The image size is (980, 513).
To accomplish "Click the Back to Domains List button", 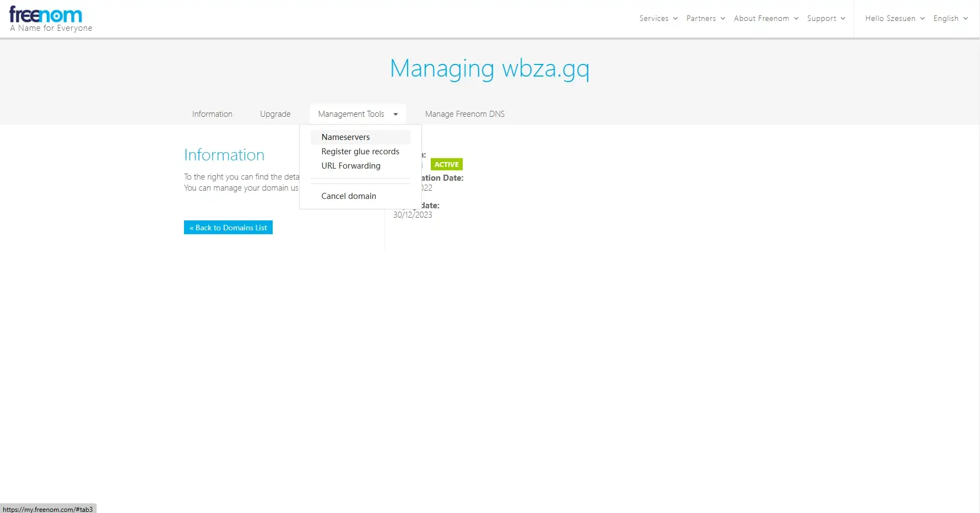I will coord(228,228).
